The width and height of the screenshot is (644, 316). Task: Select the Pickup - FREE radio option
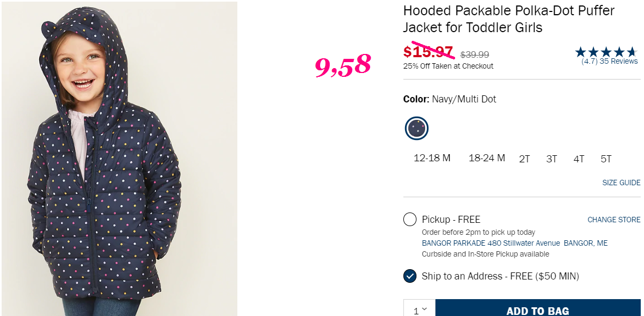click(410, 220)
